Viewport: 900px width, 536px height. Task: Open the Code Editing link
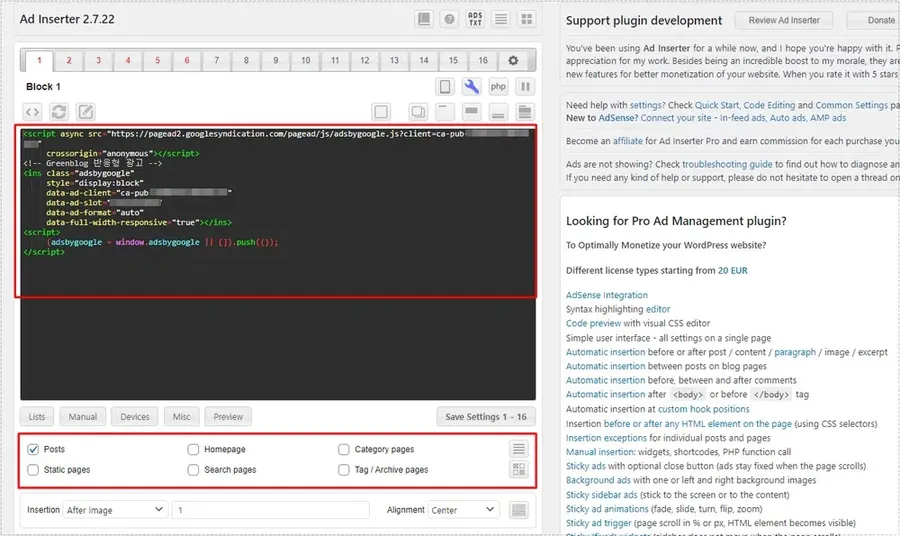point(769,105)
